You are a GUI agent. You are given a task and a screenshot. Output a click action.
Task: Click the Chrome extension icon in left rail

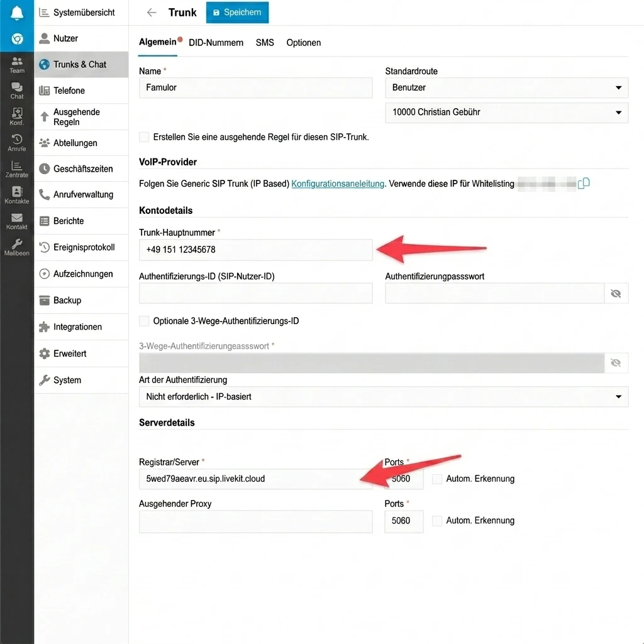[x=17, y=39]
